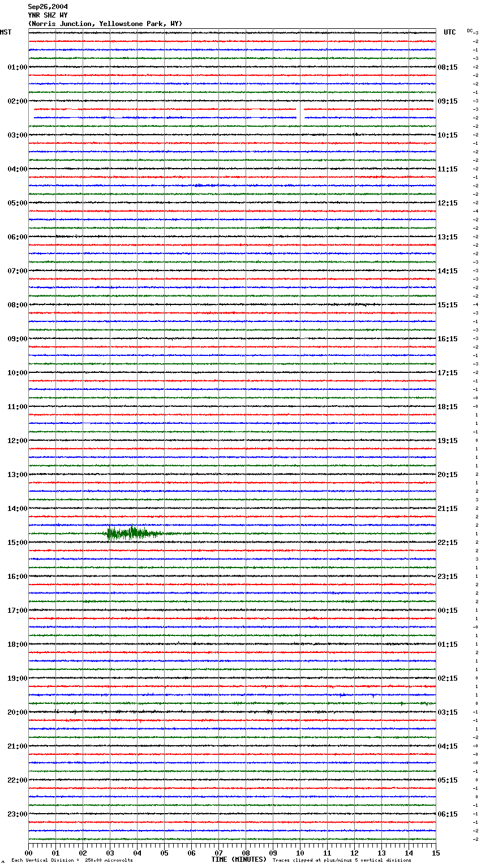
Task: Click the UTC time zone header
Action: point(450,32)
